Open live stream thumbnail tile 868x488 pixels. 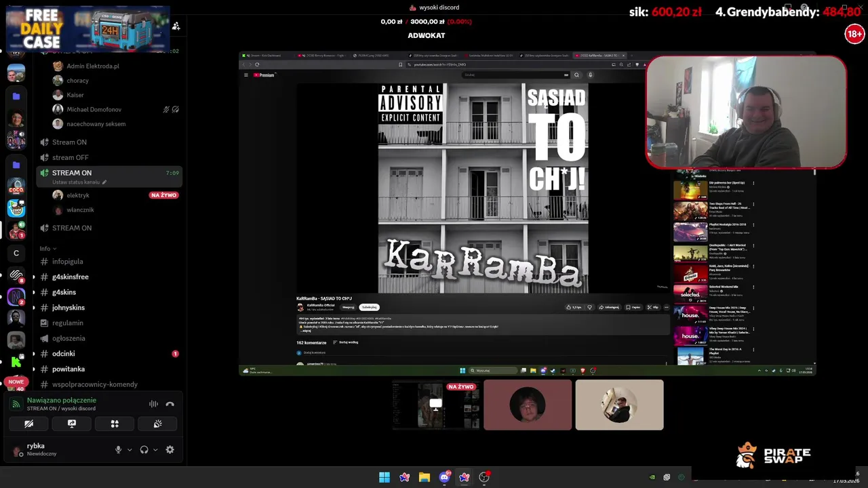(436, 405)
